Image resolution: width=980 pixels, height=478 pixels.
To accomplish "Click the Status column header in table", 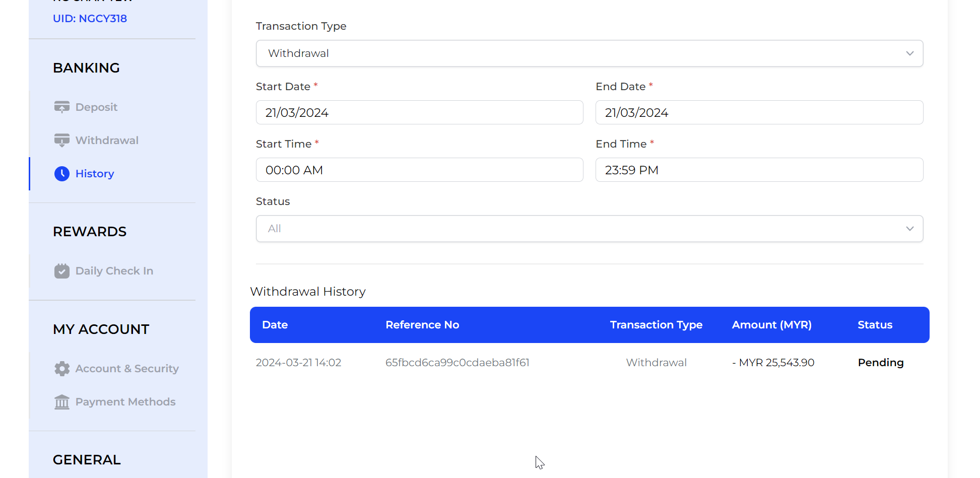I will click(875, 325).
